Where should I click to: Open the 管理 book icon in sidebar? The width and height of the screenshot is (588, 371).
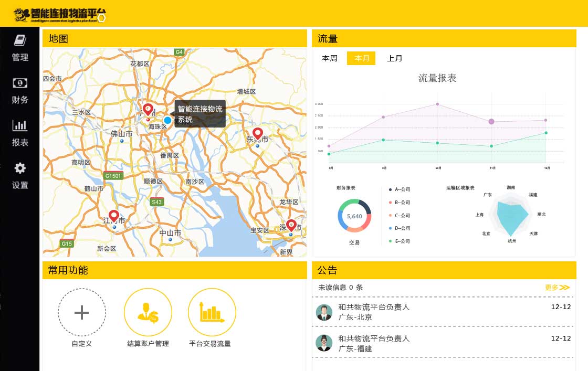tap(20, 41)
